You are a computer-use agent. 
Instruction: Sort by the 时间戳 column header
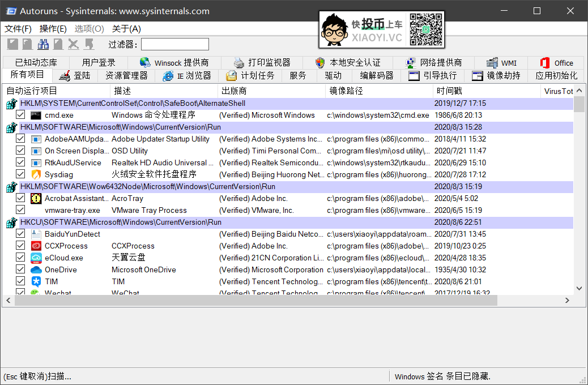point(487,91)
